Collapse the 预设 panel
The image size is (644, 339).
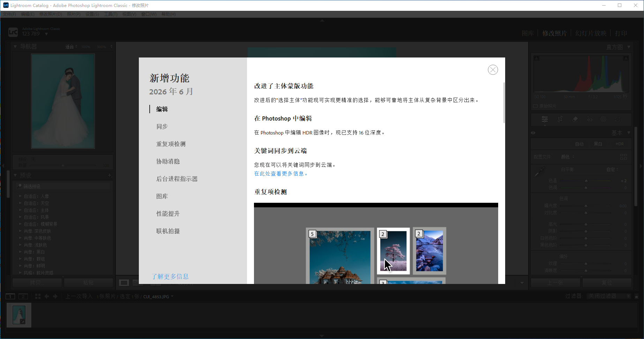click(15, 175)
